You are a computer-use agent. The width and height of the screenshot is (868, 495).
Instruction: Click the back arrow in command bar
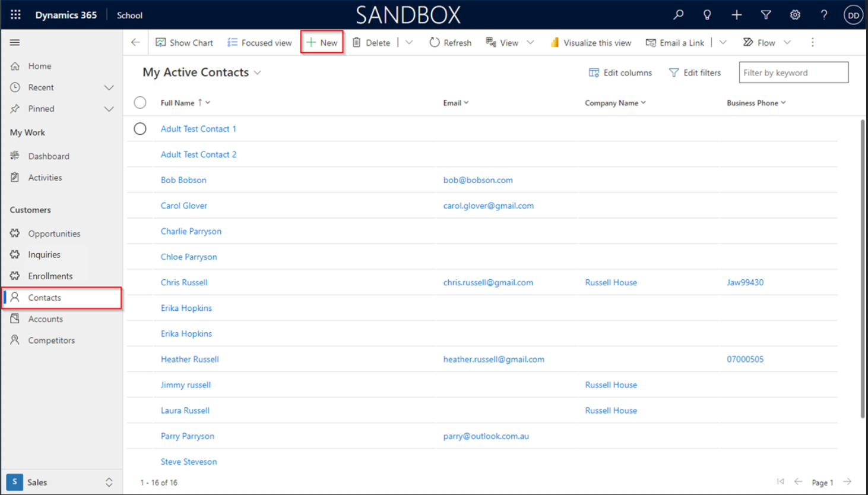coord(135,42)
